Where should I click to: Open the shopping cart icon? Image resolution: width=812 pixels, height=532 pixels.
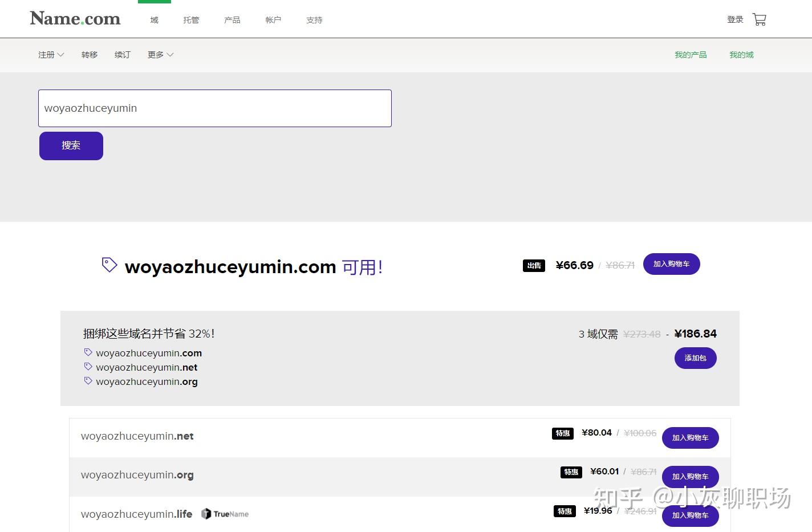coord(759,19)
